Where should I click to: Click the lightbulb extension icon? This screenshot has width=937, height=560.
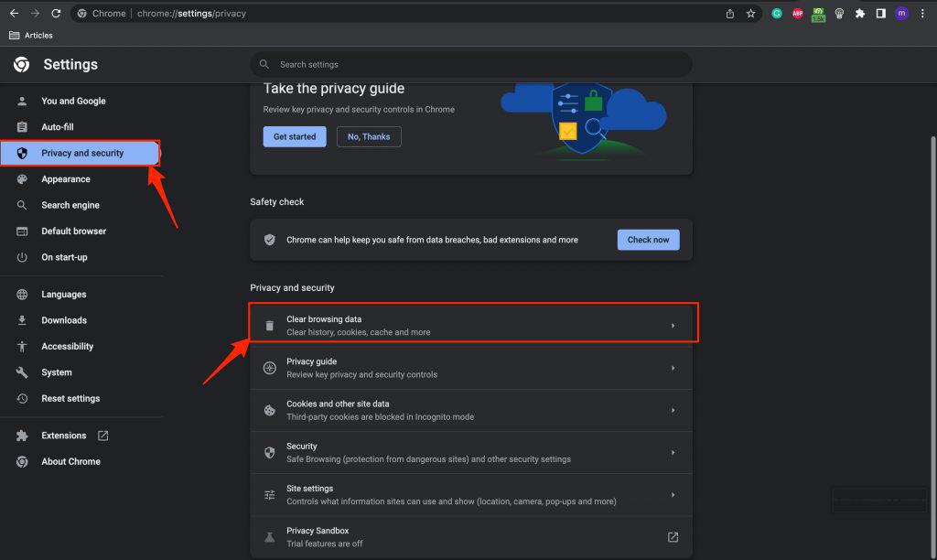[x=839, y=13]
